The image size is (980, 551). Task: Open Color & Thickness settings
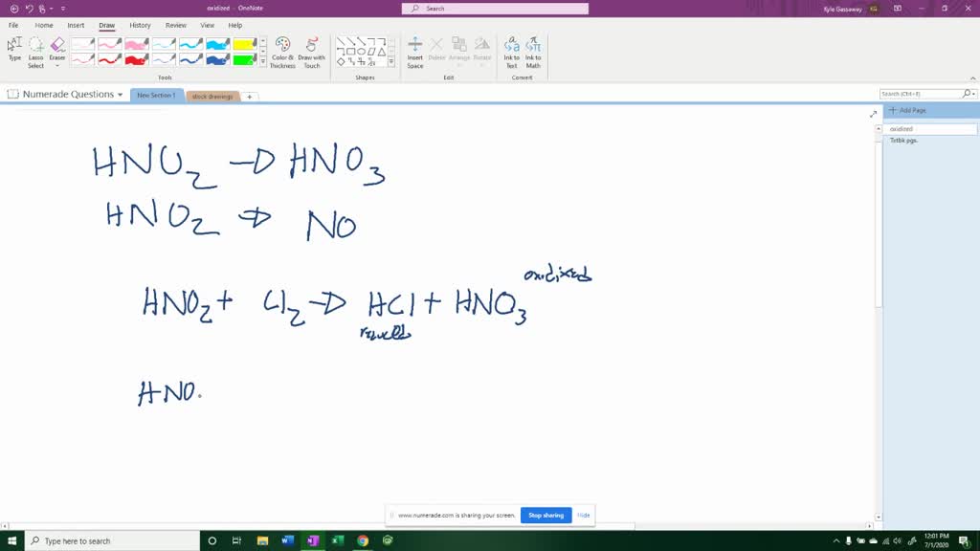[x=281, y=45]
